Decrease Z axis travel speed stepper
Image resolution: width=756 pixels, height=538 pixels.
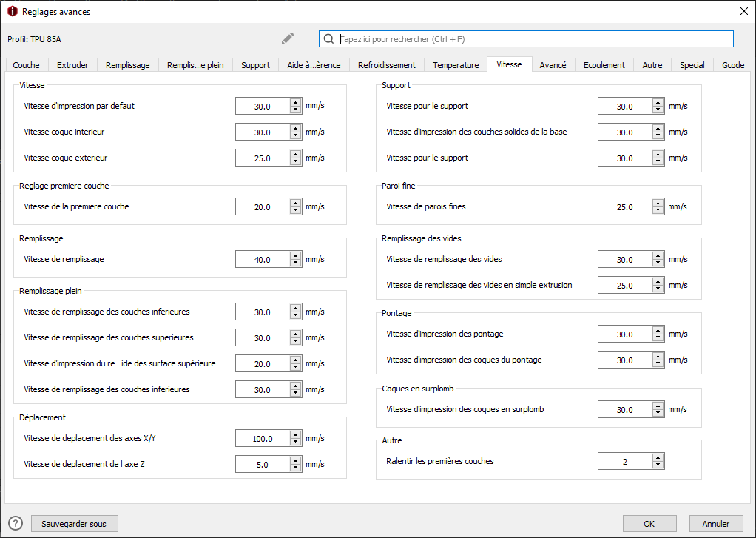296,468
